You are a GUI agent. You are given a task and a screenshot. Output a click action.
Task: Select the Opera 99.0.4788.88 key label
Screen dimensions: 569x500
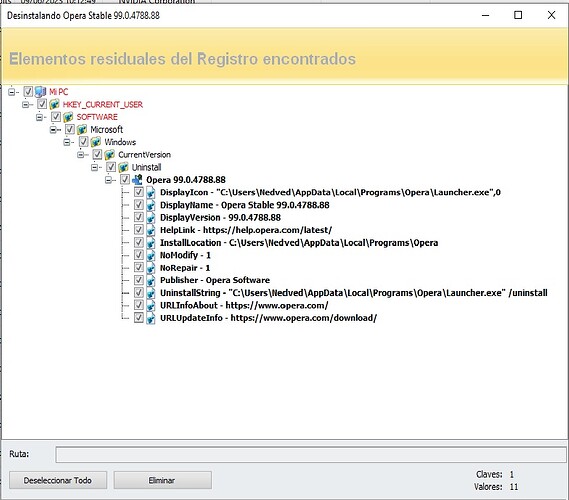click(x=186, y=180)
